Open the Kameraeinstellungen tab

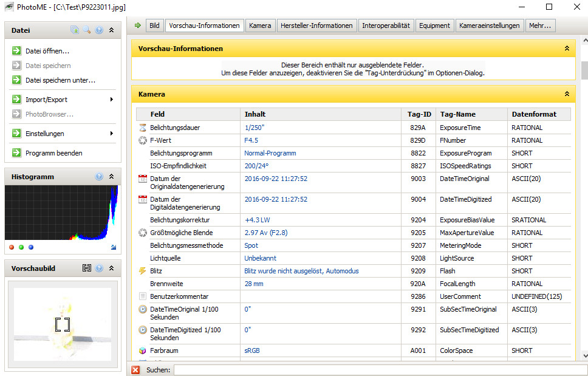pos(490,26)
